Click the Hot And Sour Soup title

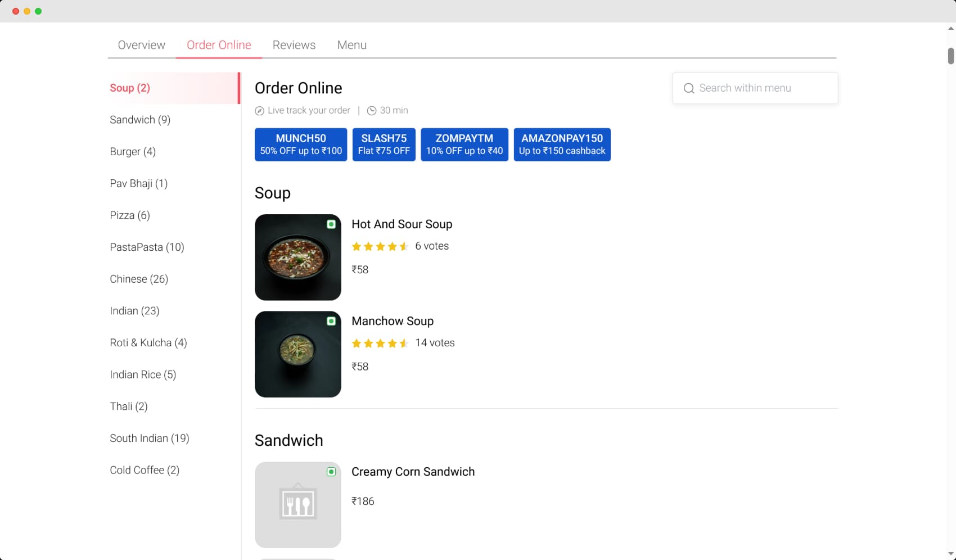pos(402,224)
